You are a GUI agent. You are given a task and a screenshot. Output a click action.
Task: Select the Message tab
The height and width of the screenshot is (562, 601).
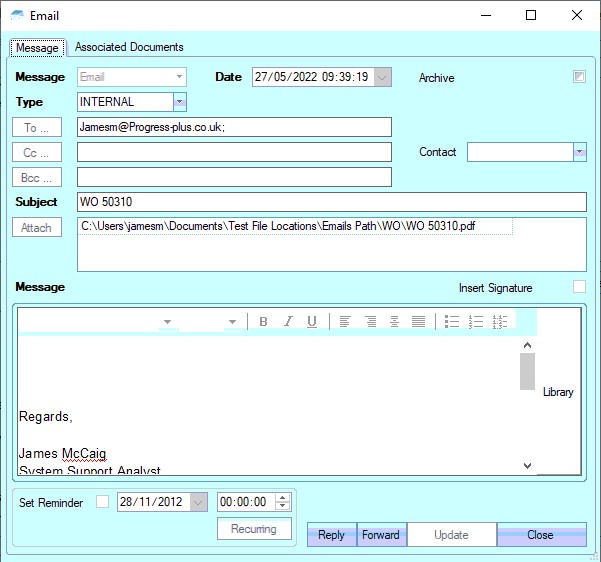tap(38, 48)
